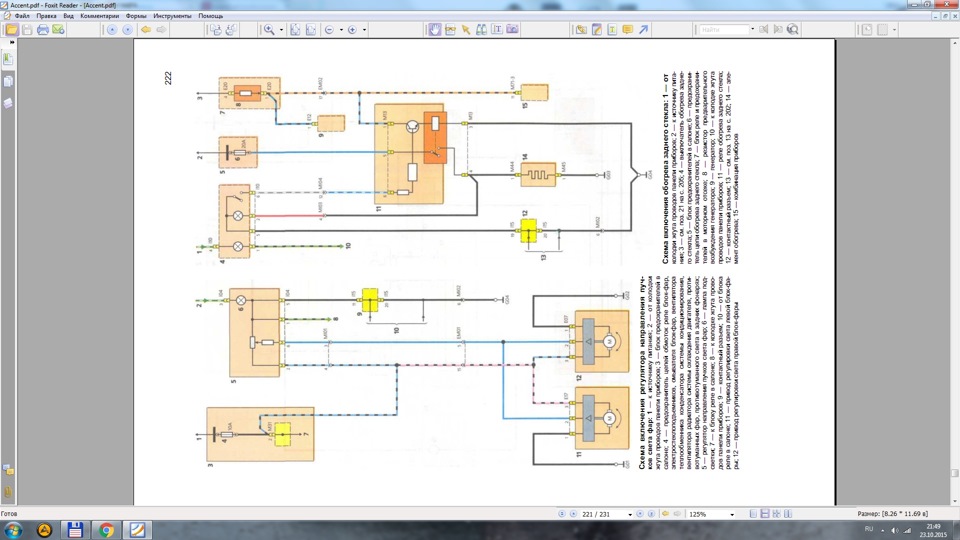Screen dimensions: 960x540
Task: Click the Start button on taskbar
Action: pyautogui.click(x=12, y=530)
